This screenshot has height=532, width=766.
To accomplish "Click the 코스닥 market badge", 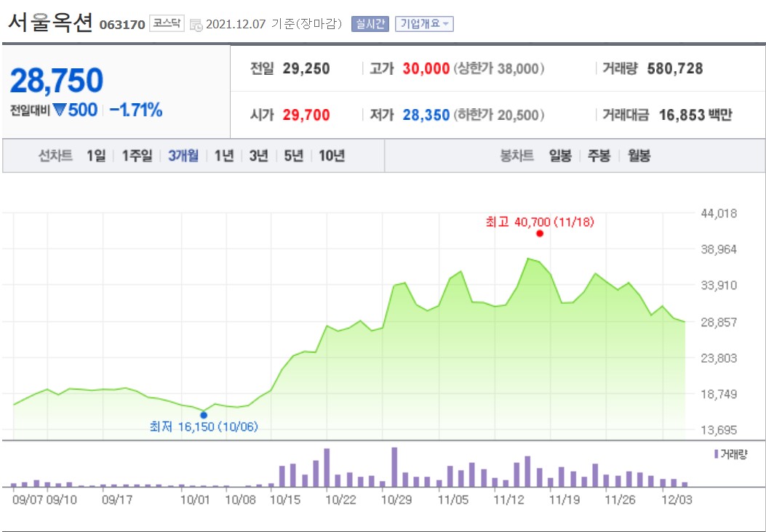I will tap(167, 23).
